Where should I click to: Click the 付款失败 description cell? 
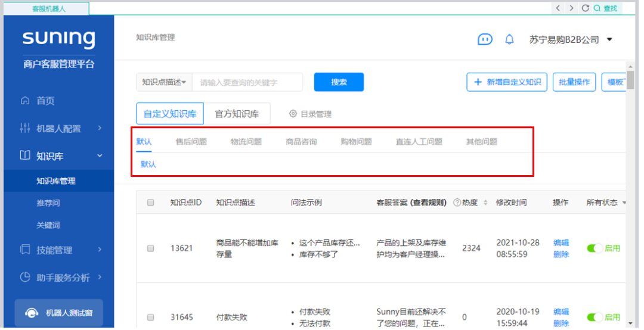tap(231, 317)
